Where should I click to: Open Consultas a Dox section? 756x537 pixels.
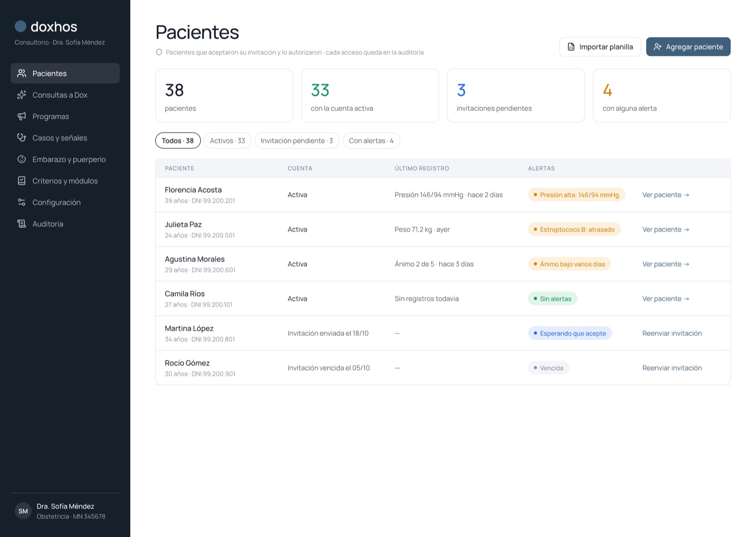pyautogui.click(x=65, y=95)
